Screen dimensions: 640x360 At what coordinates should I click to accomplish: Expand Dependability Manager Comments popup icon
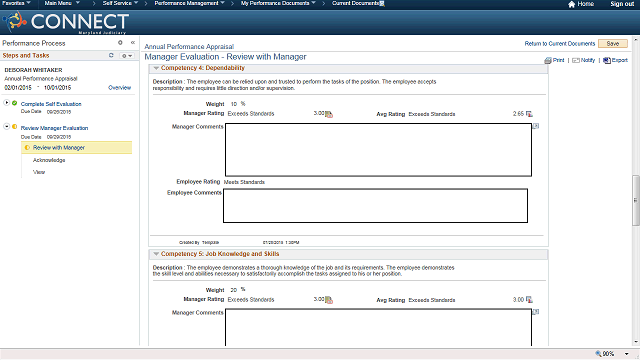pyautogui.click(x=536, y=126)
